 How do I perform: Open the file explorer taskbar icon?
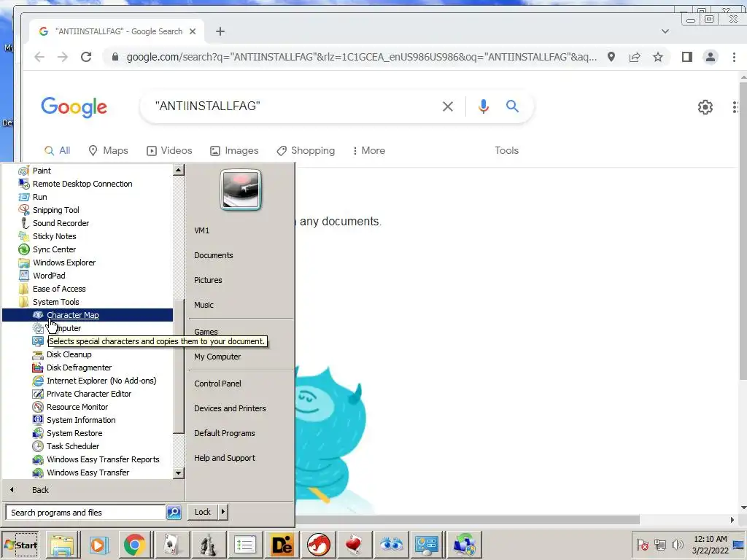62,545
